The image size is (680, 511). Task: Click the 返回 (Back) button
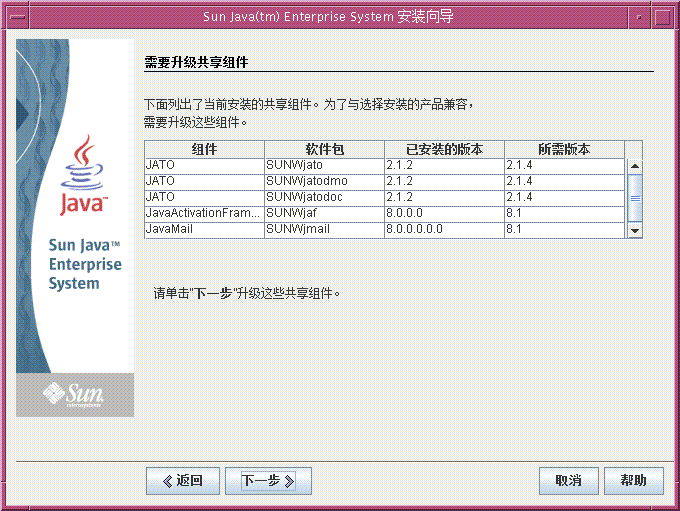183,481
